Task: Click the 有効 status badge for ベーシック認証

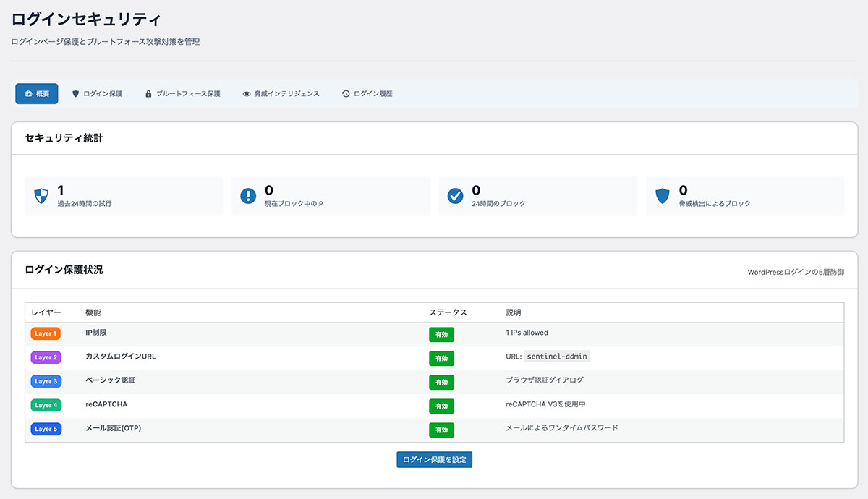Action: point(441,382)
